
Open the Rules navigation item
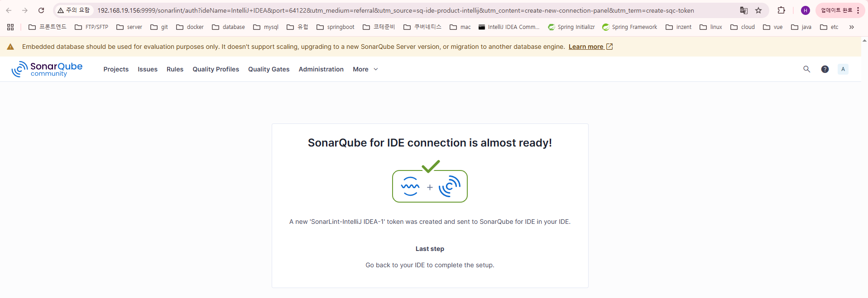pos(175,69)
